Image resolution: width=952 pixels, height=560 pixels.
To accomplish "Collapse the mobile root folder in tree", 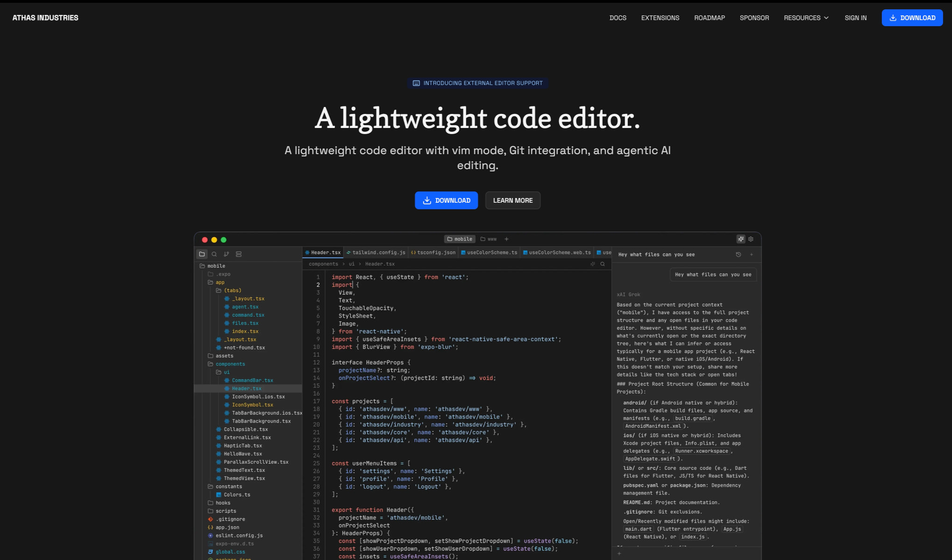I will 213,266.
